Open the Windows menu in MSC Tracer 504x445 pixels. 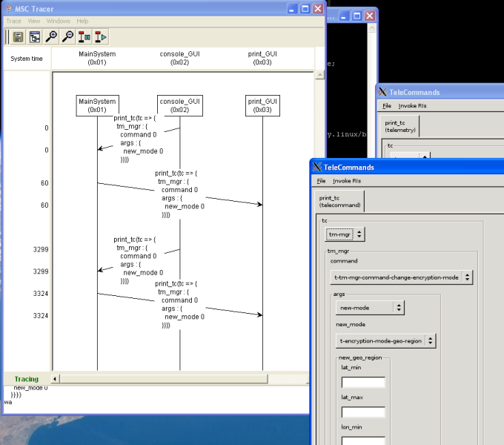coord(58,22)
